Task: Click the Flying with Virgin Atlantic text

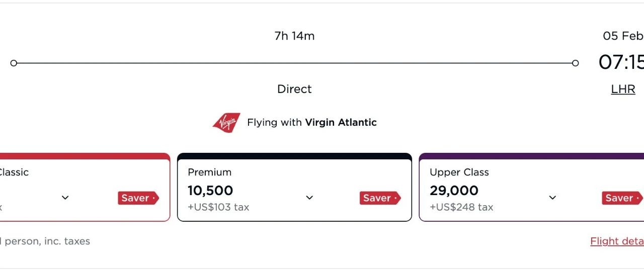Action: tap(311, 122)
